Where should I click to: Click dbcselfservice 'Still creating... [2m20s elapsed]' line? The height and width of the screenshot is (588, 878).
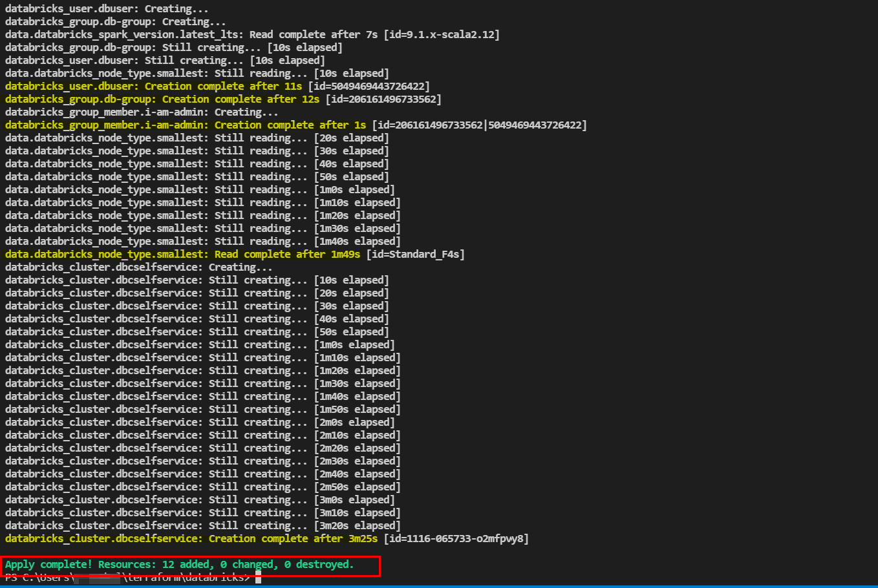pyautogui.click(x=203, y=448)
